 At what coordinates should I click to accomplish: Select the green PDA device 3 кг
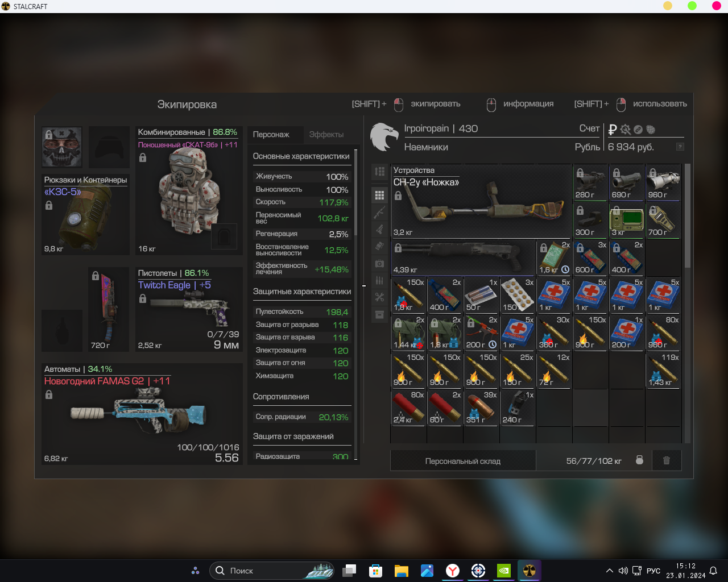627,220
